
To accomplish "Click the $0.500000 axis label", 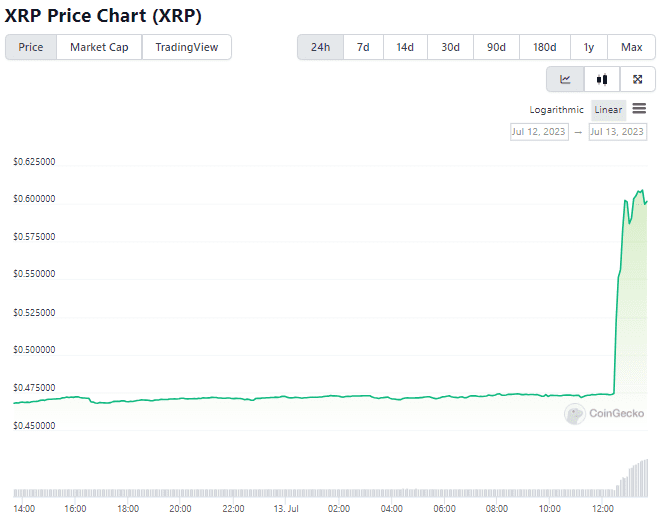I will click(34, 350).
